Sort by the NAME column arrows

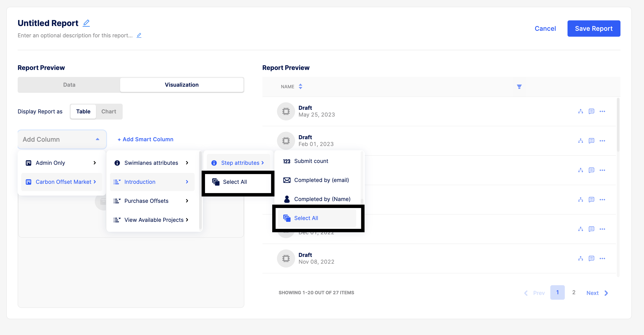click(x=301, y=86)
